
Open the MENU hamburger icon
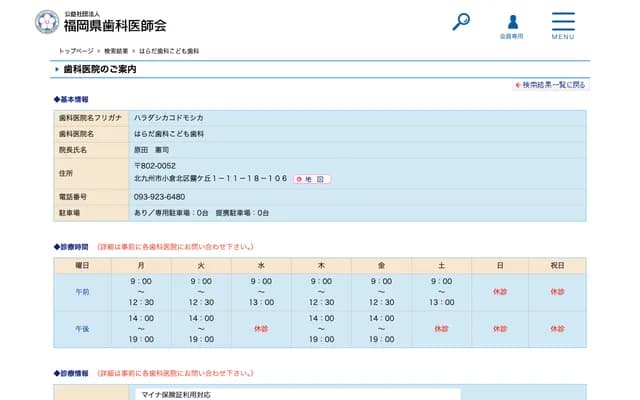coord(563,25)
